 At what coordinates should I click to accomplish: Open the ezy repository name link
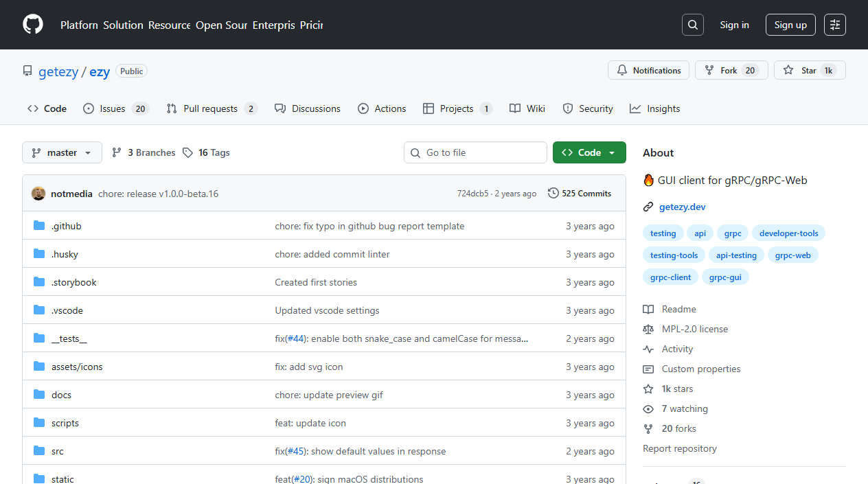pos(100,71)
